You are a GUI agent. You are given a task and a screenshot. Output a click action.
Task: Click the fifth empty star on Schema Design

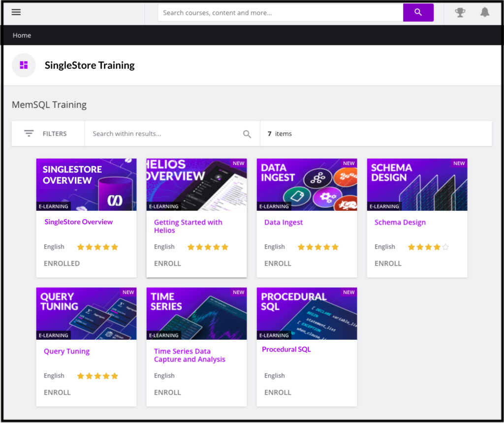pyautogui.click(x=445, y=247)
